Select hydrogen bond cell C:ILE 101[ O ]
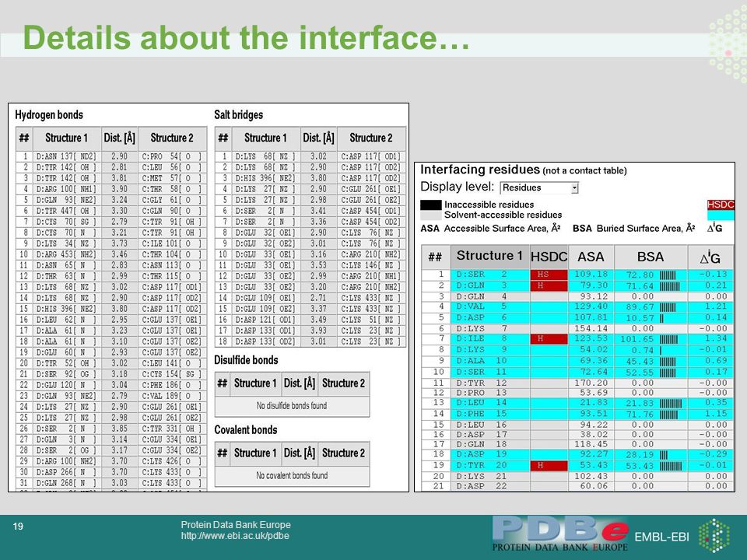Viewport: 747px width, 560px height. [171, 243]
